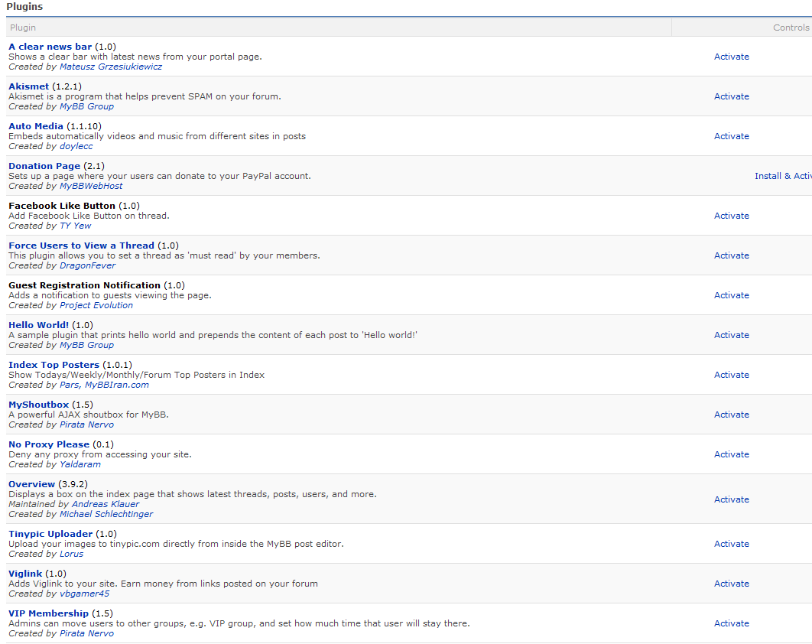Screen dimensions: 812x644
Task: Open the 'A clear news bar' plugin link
Action: (50, 47)
